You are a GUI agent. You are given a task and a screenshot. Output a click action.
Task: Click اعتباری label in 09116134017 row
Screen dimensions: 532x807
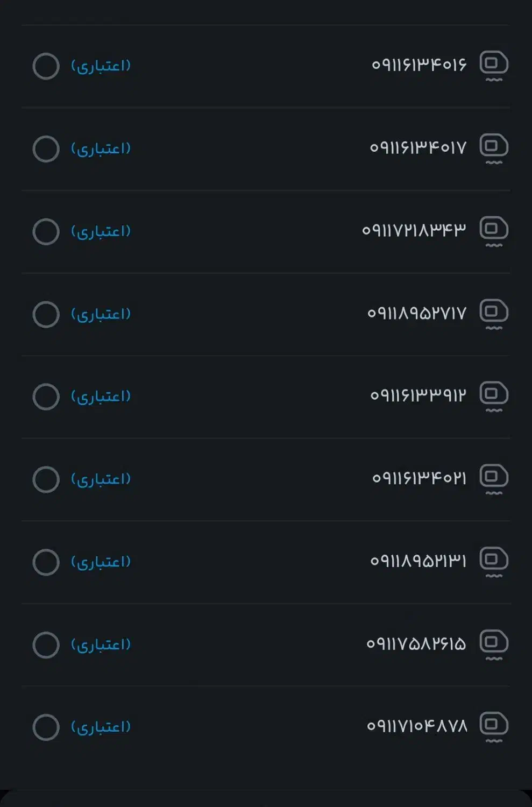101,148
